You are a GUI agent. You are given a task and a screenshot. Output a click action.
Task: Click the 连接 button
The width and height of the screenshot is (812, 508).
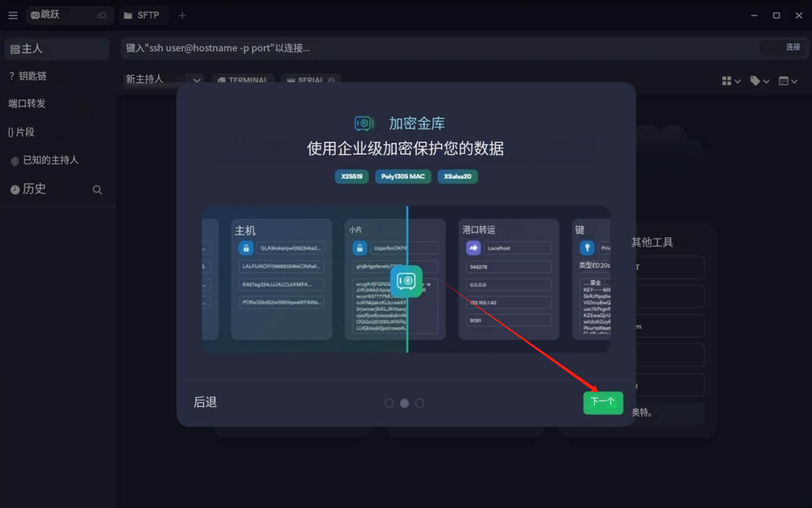(x=792, y=48)
